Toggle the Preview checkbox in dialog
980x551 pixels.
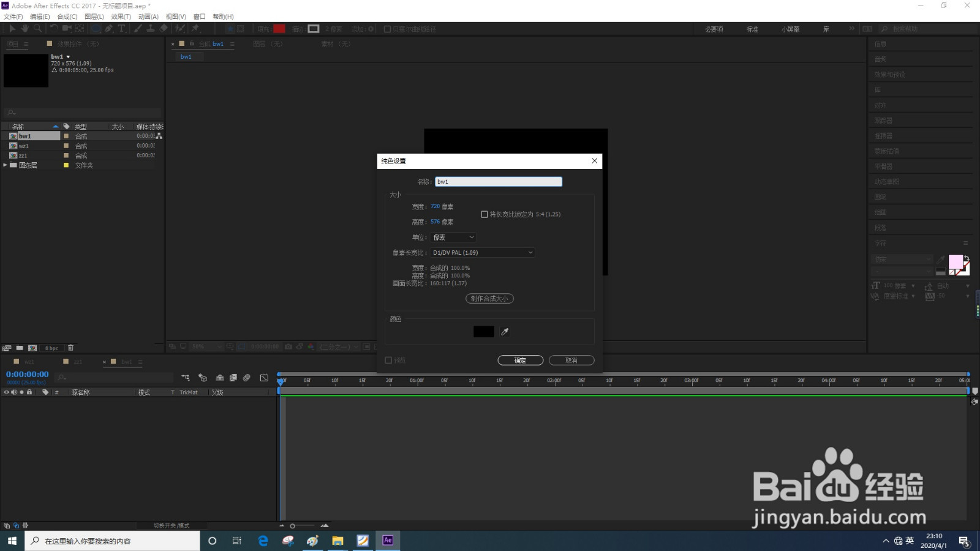[388, 360]
